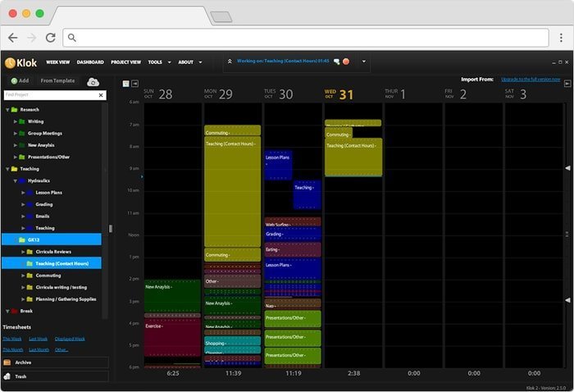Image resolution: width=574 pixels, height=392 pixels.
Task: Click the cloud sync icon
Action: click(93, 82)
